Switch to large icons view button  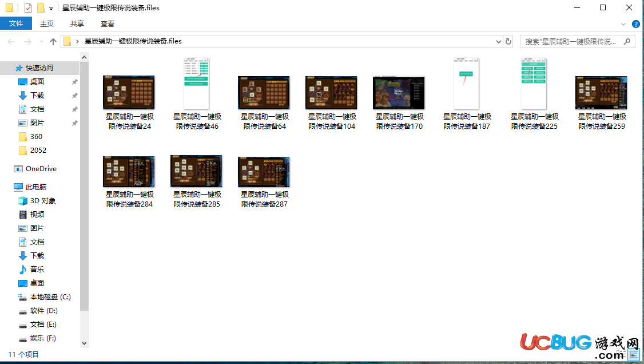click(x=634, y=354)
